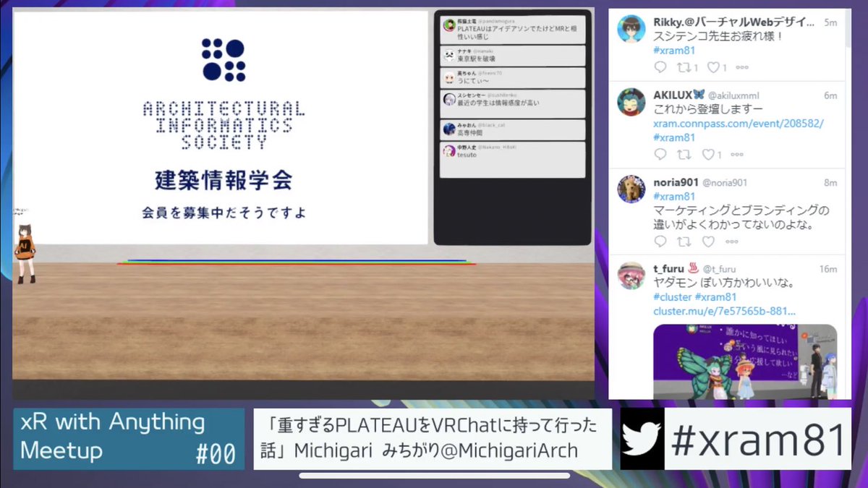Click the xR with Anything Meetup title
The height and width of the screenshot is (488, 868).
point(113,436)
